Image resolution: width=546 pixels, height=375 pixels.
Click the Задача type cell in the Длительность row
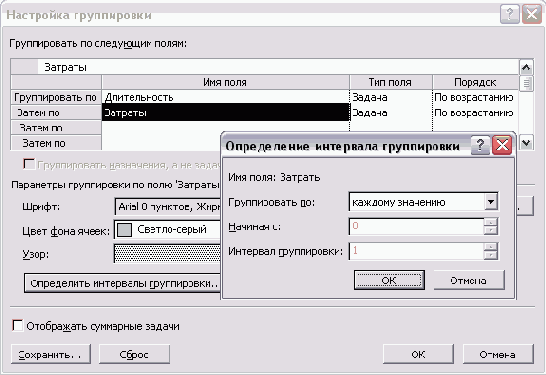point(391,97)
